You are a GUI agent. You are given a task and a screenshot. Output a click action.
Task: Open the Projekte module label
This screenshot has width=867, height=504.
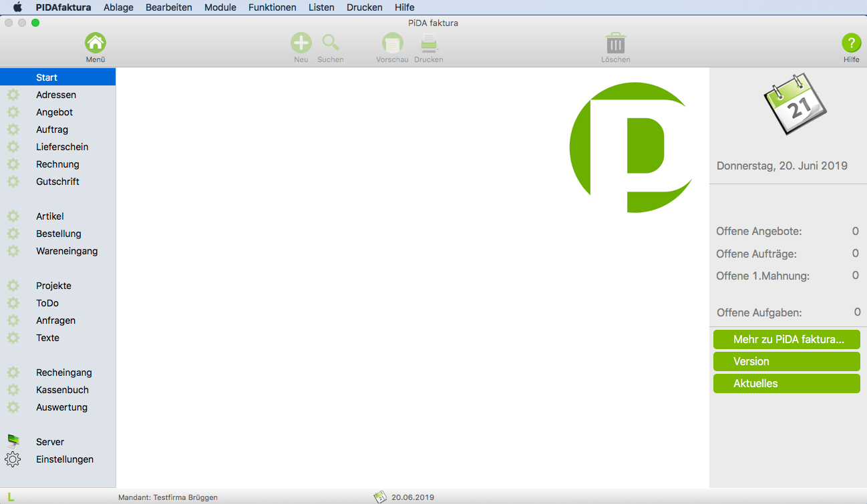click(x=53, y=286)
